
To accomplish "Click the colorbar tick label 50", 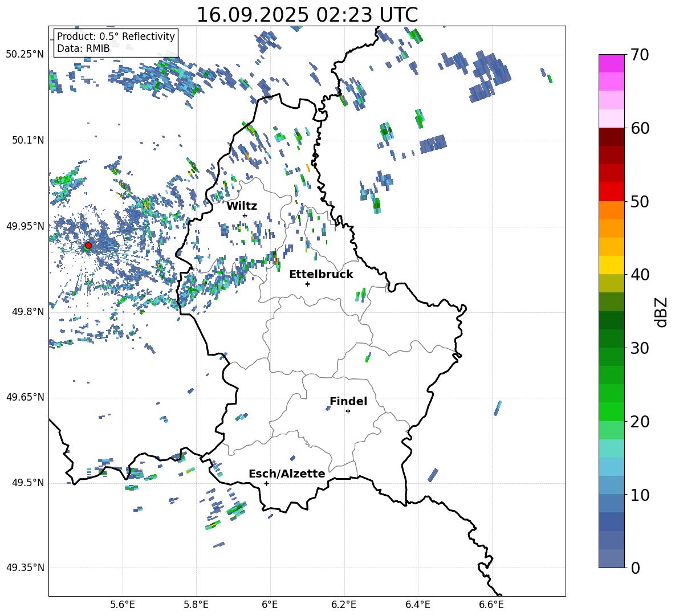I will [640, 202].
